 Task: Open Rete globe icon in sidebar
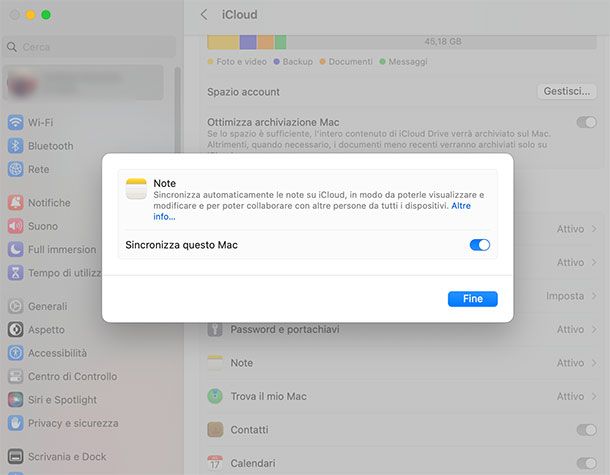tap(16, 169)
